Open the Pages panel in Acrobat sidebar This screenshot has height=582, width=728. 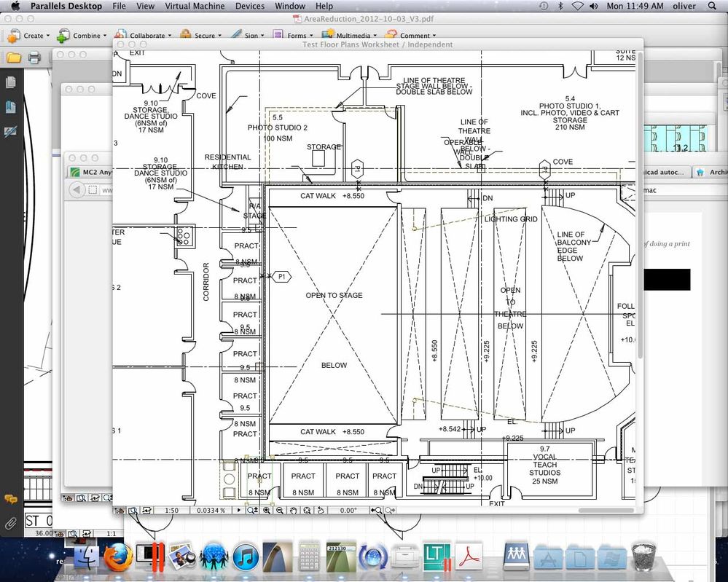(x=10, y=82)
